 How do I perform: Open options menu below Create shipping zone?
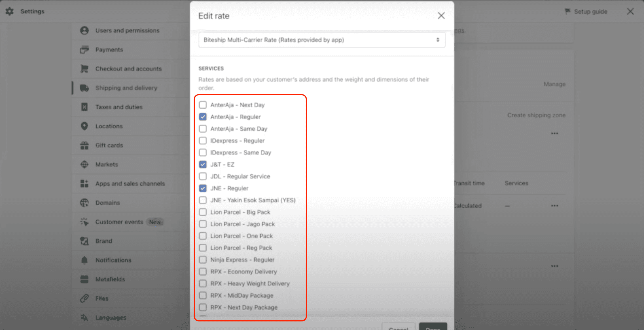click(x=555, y=133)
